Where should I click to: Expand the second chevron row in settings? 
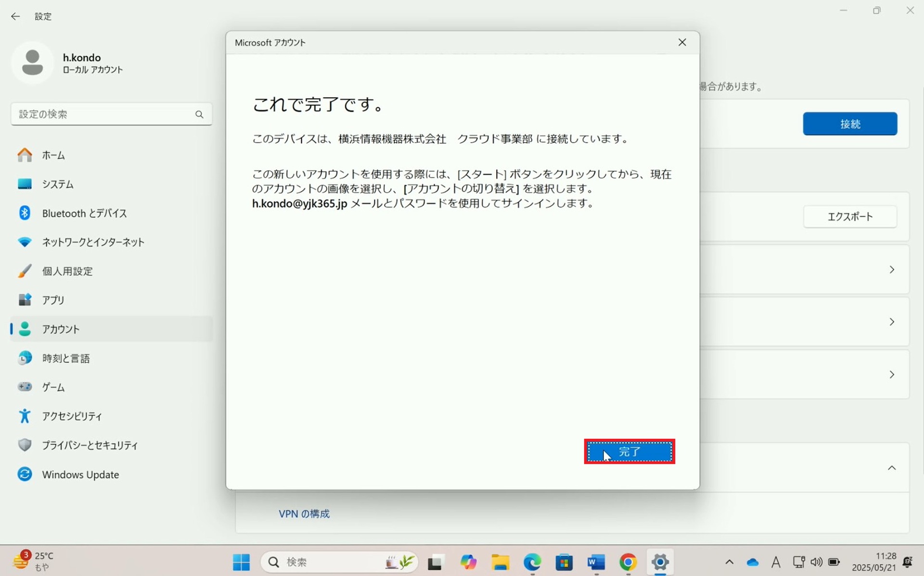[891, 322]
